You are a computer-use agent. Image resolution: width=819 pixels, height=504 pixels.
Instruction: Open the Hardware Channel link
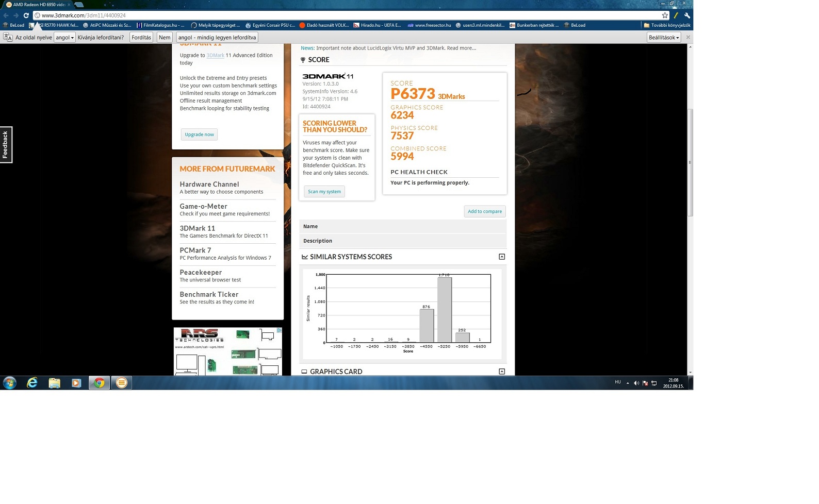(x=209, y=184)
